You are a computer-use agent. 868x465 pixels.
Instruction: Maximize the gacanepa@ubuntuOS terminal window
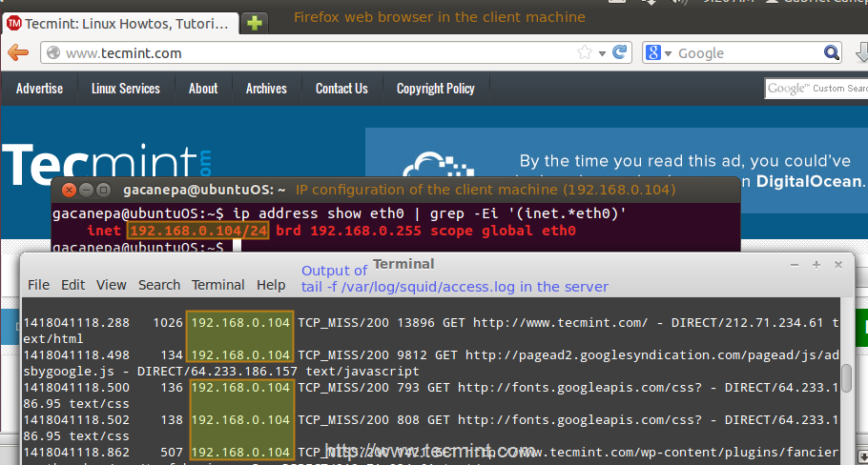point(103,191)
